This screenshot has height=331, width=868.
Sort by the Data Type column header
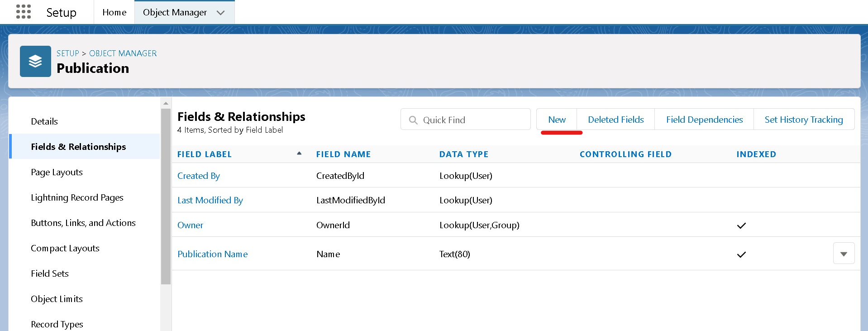(x=464, y=154)
